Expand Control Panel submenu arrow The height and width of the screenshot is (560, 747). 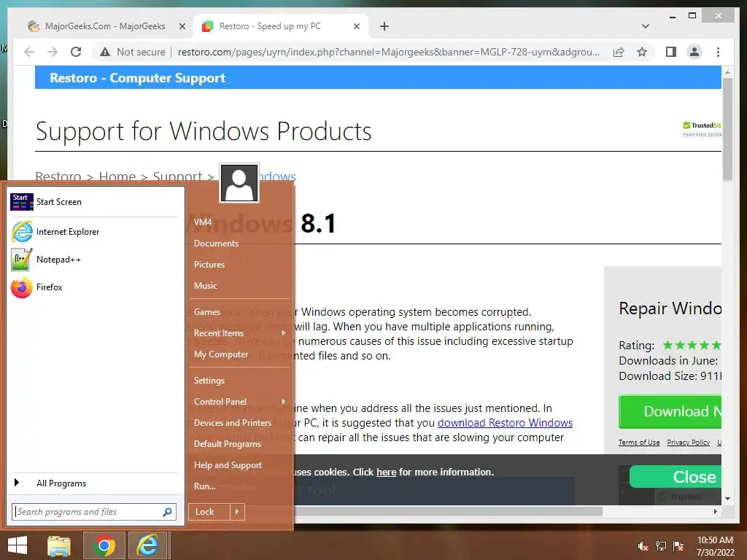[284, 402]
